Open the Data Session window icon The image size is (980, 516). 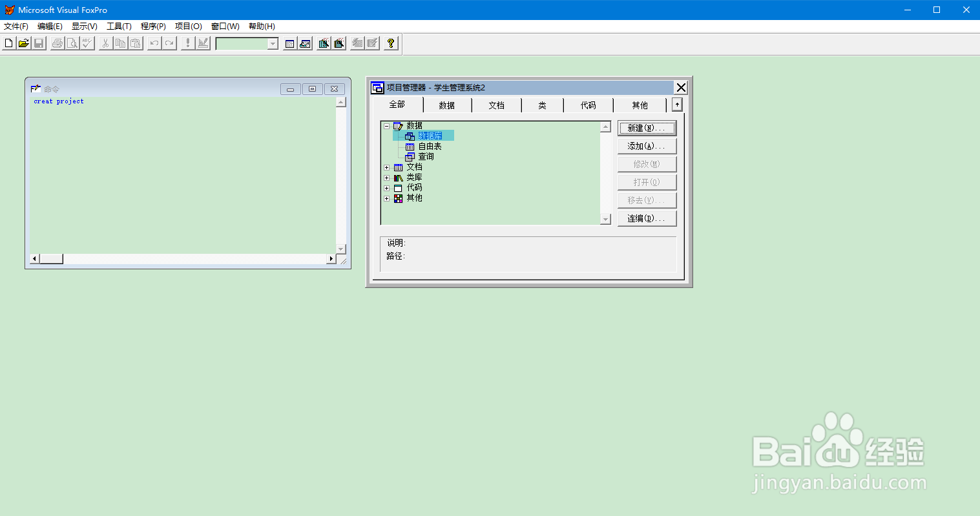click(x=305, y=43)
